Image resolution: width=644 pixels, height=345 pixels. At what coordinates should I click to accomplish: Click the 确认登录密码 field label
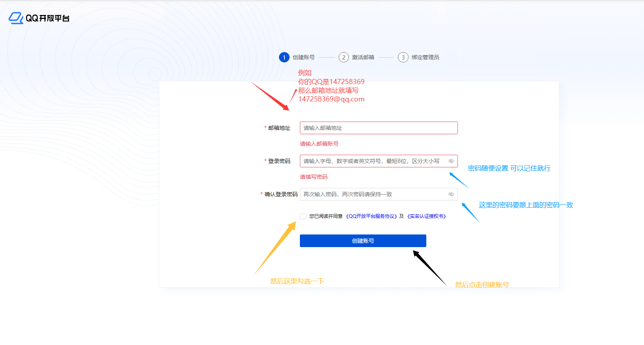click(281, 194)
